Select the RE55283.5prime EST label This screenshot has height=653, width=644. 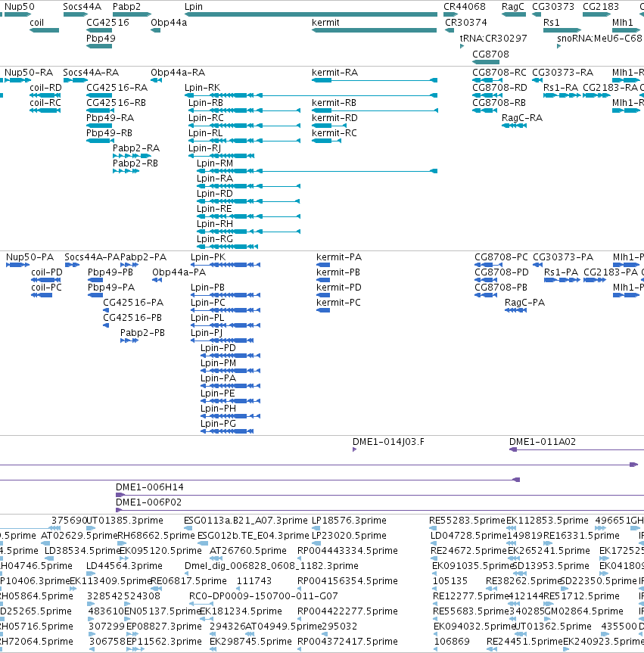pyautogui.click(x=467, y=521)
